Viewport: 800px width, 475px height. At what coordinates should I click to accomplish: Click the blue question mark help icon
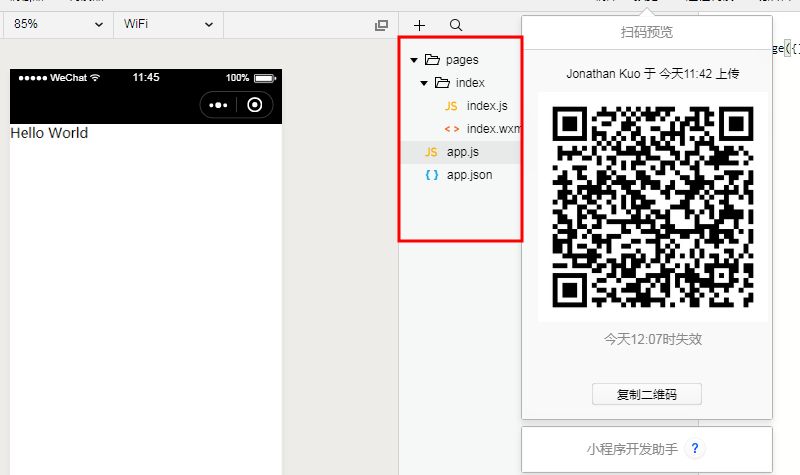694,448
